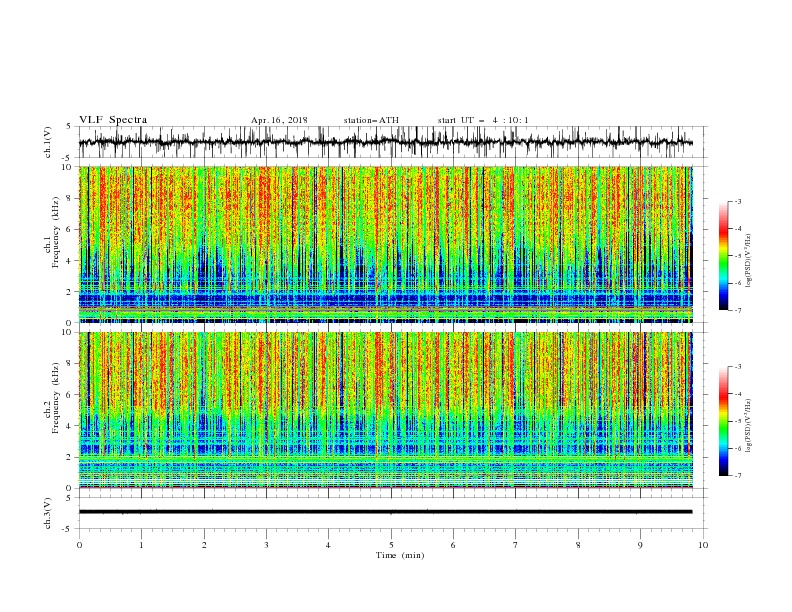The width and height of the screenshot is (792, 612).
Task: Click the time axis tick label "0"
Action: 79,545
